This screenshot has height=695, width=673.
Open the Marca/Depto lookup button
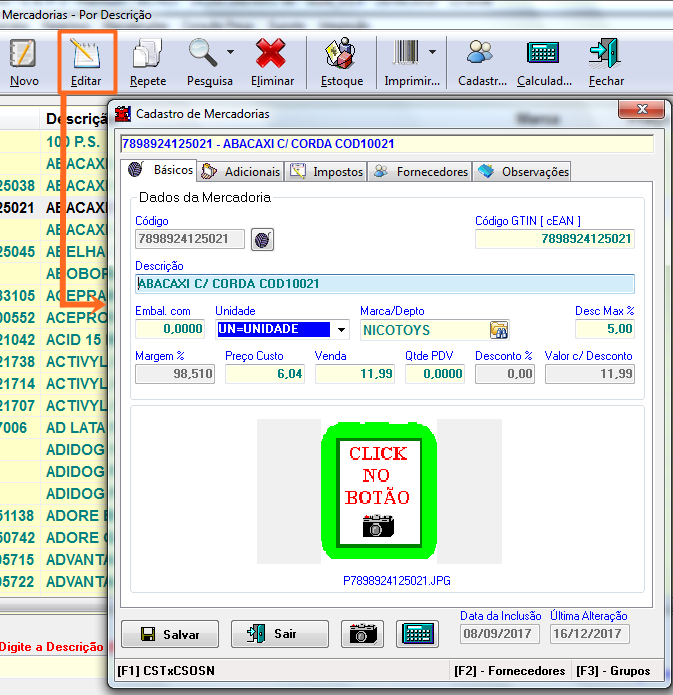click(x=497, y=329)
